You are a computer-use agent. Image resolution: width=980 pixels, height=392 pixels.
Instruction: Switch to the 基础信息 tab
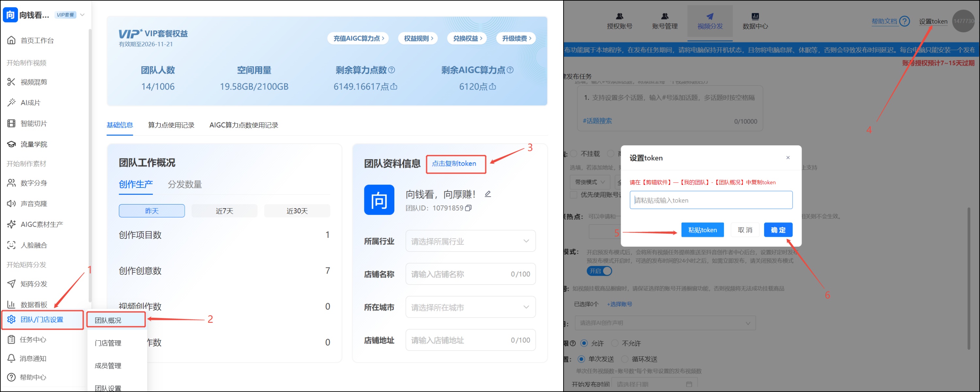120,125
